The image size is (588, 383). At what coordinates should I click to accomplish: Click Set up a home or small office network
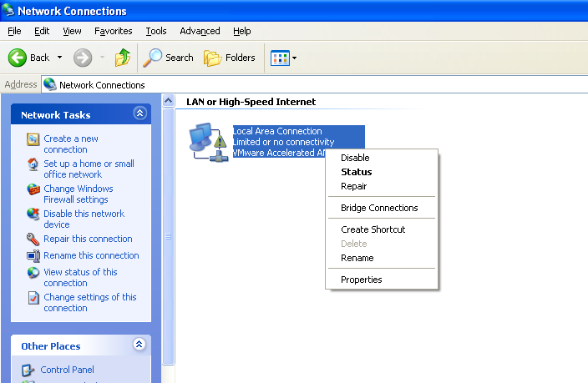(x=89, y=169)
